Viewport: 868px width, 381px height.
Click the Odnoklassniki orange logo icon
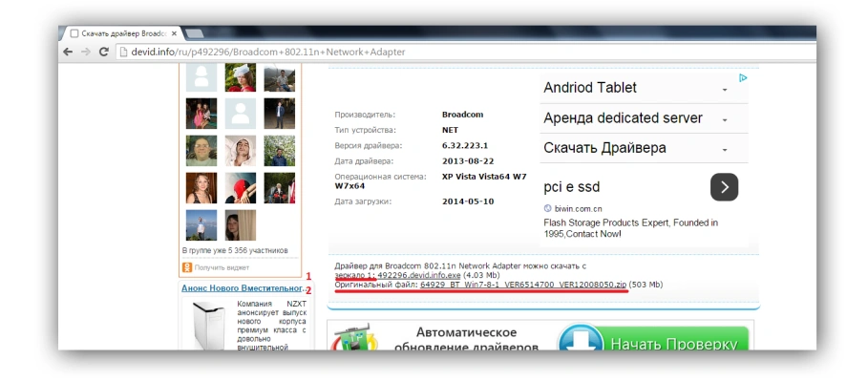point(187,267)
